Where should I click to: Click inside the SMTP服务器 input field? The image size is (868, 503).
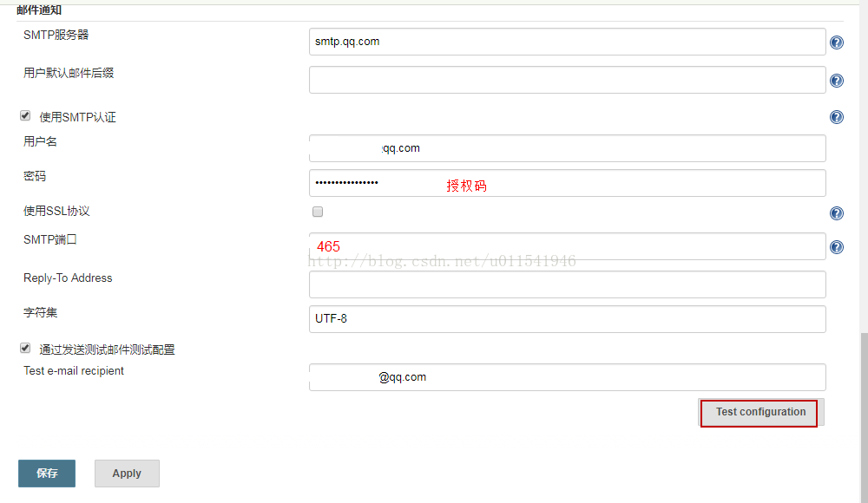[564, 41]
